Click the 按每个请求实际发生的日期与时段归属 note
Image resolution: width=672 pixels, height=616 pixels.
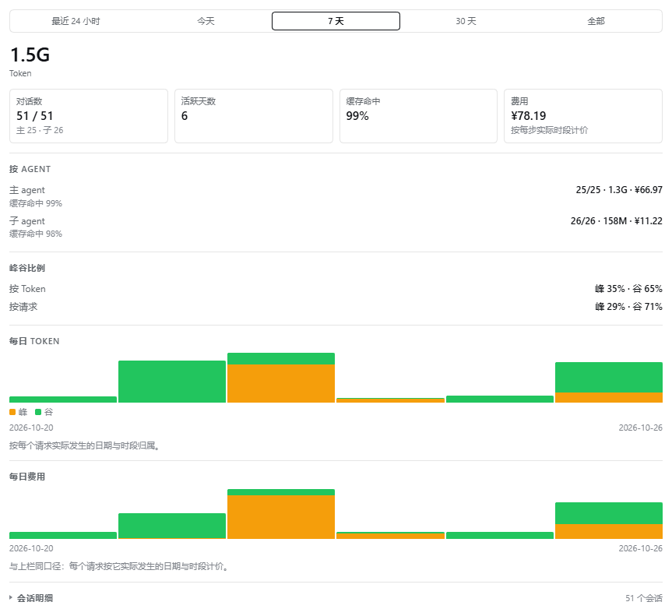pos(86,445)
